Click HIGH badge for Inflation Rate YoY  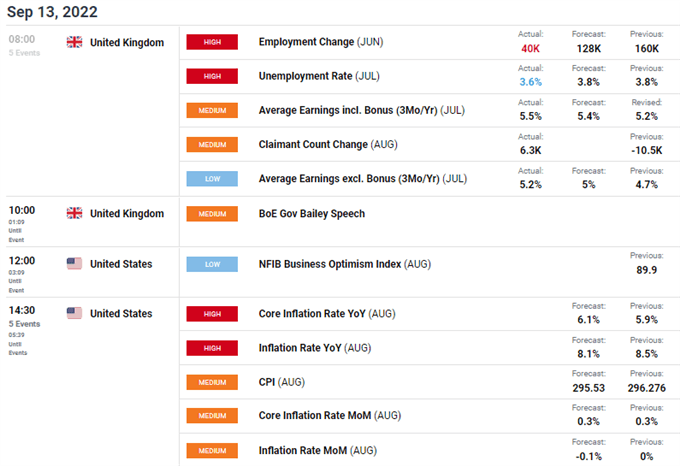click(x=212, y=348)
